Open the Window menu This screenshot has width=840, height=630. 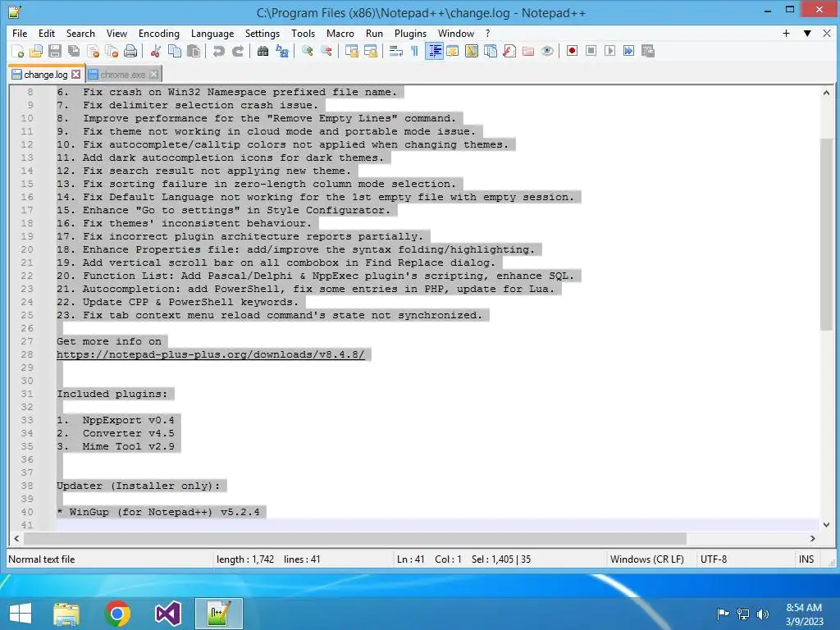tap(456, 33)
